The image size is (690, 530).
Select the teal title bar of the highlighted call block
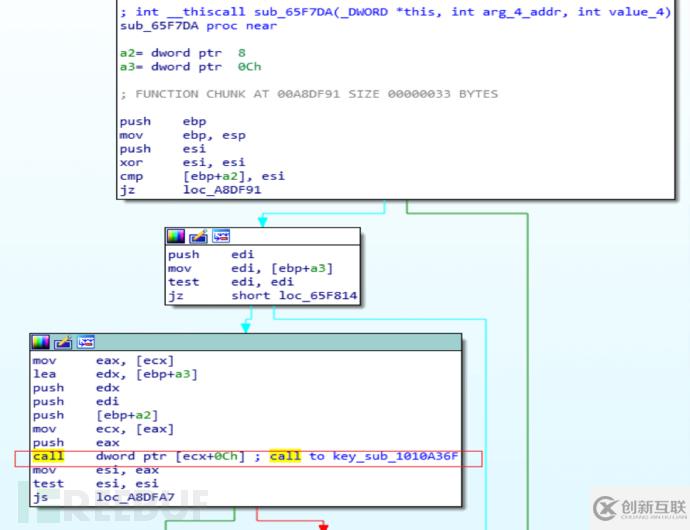[246, 342]
